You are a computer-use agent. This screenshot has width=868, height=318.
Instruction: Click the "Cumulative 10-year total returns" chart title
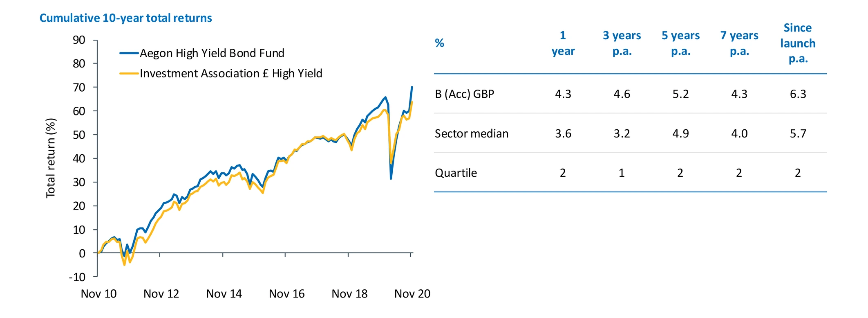click(125, 18)
